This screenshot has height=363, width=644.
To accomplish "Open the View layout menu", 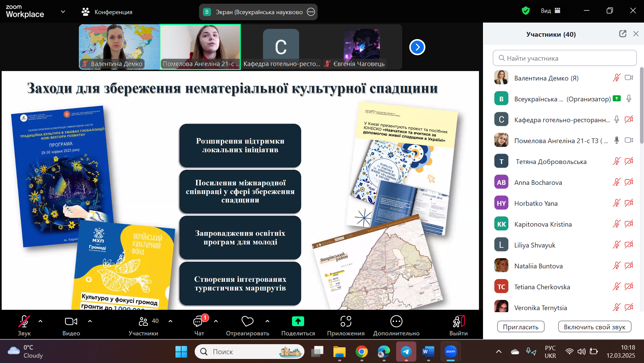I will pyautogui.click(x=550, y=11).
